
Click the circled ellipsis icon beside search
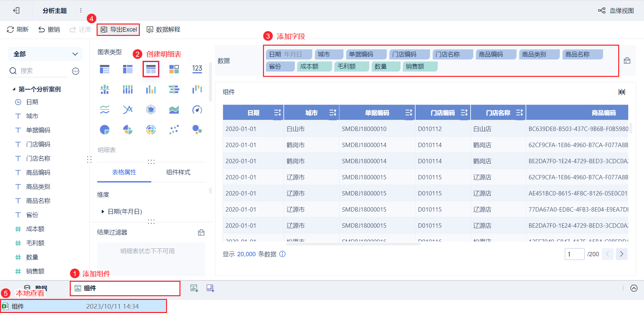tap(76, 71)
